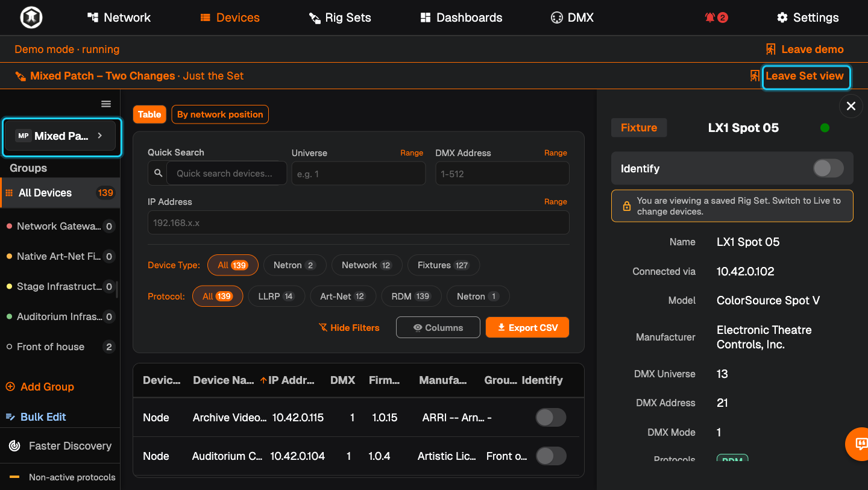Close the LX1 Spot 05 details panel
The width and height of the screenshot is (868, 490).
[851, 106]
